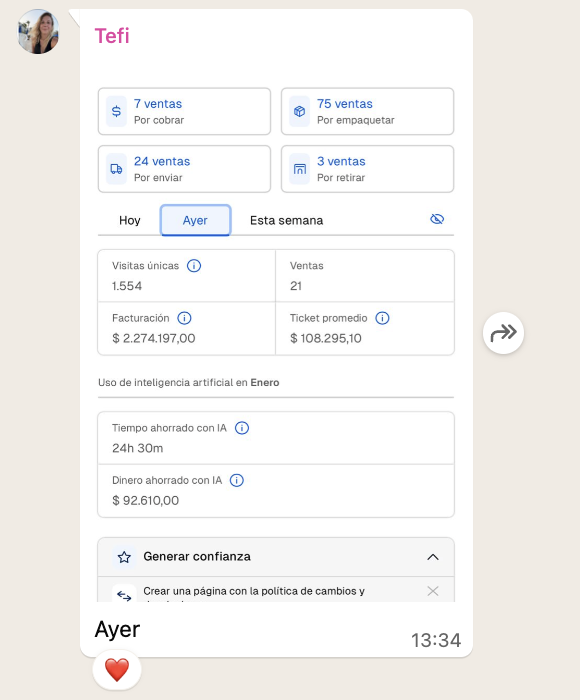Click the exchange arrows icon for política de cambios

click(x=124, y=595)
